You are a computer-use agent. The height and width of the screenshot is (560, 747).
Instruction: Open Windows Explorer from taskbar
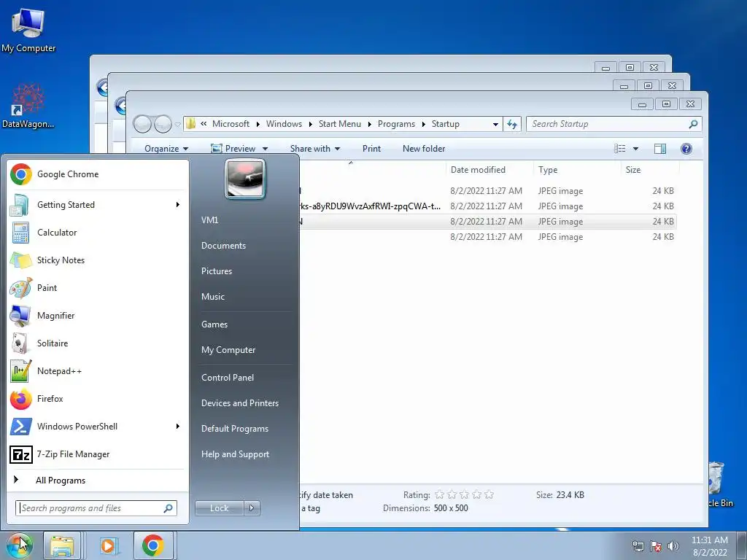click(63, 545)
